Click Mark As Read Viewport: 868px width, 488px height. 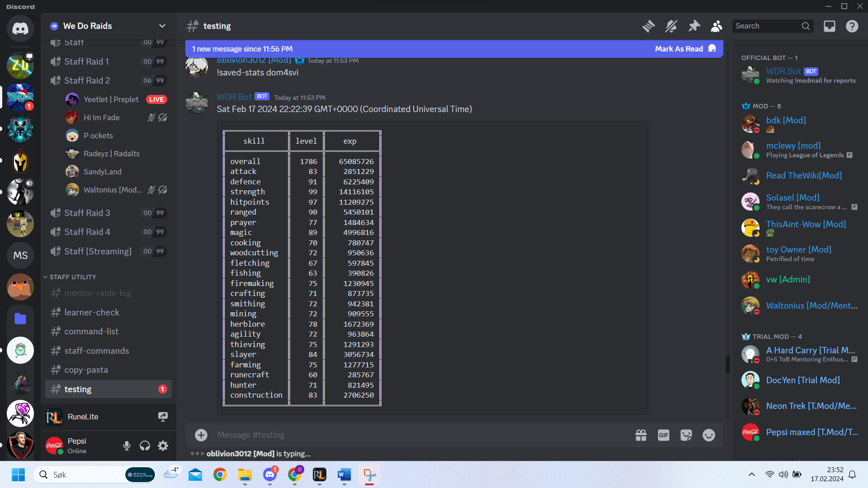point(685,49)
